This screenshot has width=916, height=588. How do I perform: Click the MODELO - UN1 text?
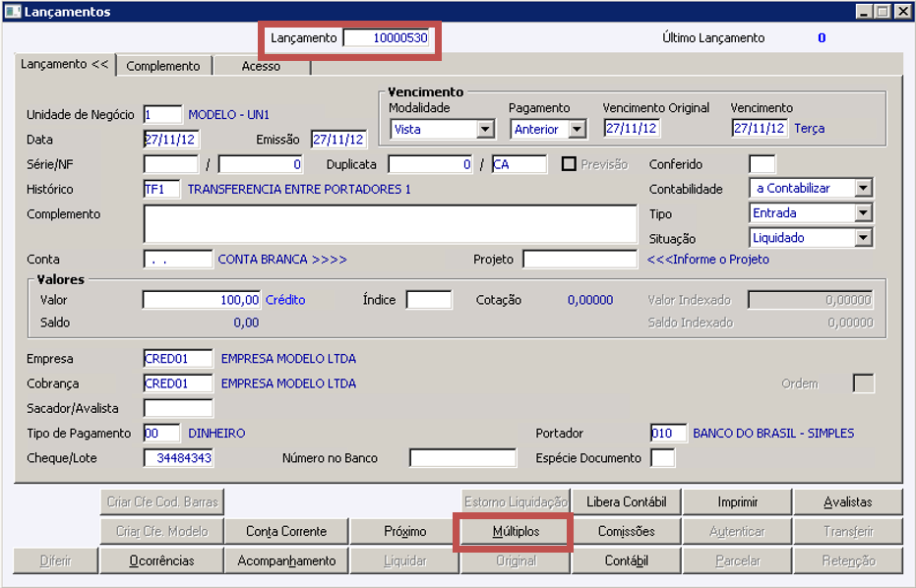coord(229,114)
